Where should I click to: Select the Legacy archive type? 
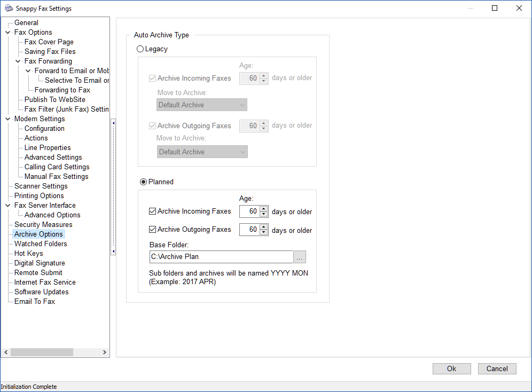click(x=140, y=49)
